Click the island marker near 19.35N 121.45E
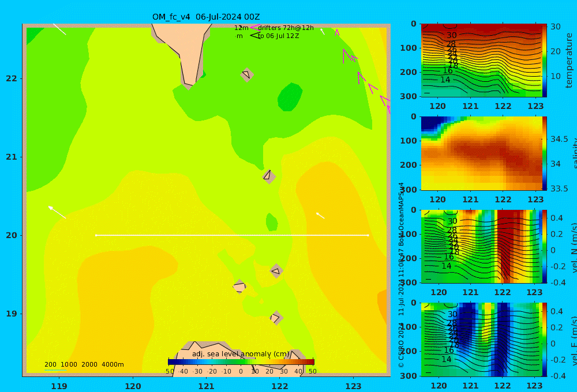Image resolution: width=577 pixels, height=392 pixels. [239, 287]
